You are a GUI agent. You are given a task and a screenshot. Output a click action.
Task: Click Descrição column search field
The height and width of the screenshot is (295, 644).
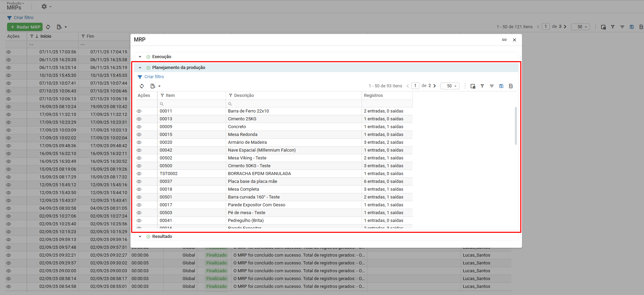[294, 104]
